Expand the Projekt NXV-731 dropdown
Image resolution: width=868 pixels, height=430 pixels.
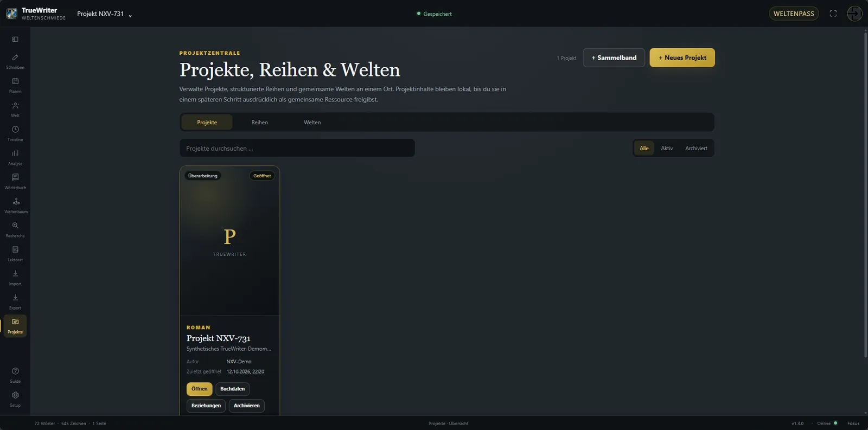(104, 14)
